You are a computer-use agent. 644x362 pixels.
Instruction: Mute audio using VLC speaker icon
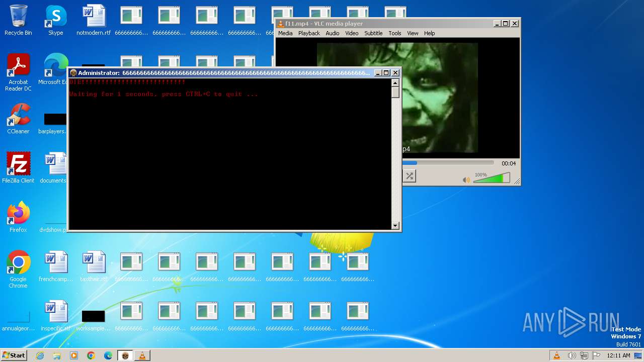[466, 179]
